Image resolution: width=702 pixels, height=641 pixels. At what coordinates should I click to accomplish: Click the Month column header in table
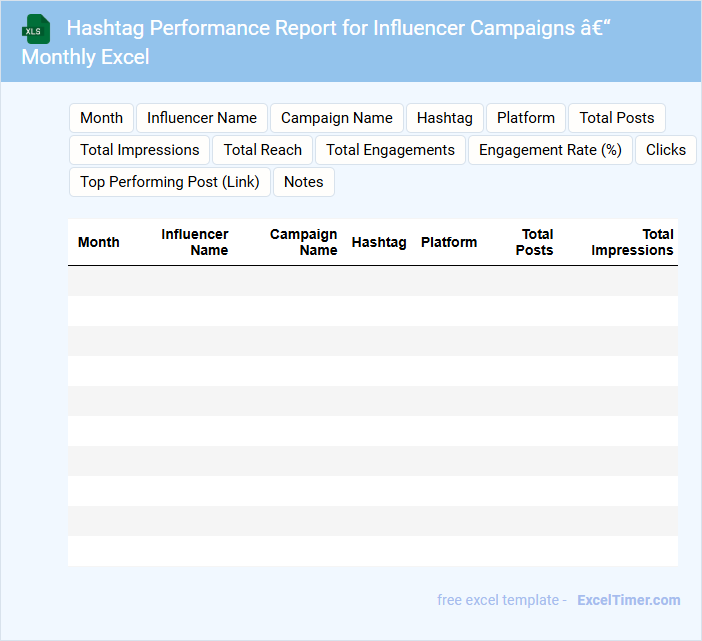click(98, 242)
